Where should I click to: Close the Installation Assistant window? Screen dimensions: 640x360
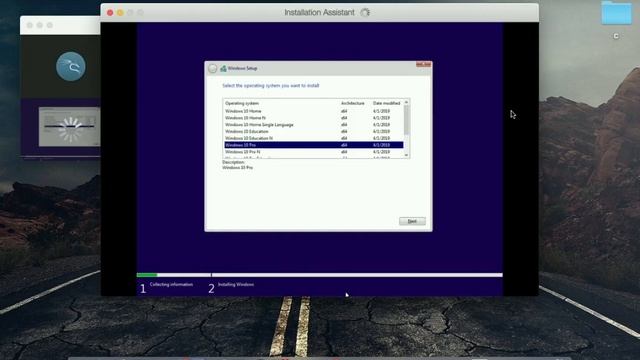tap(110, 13)
